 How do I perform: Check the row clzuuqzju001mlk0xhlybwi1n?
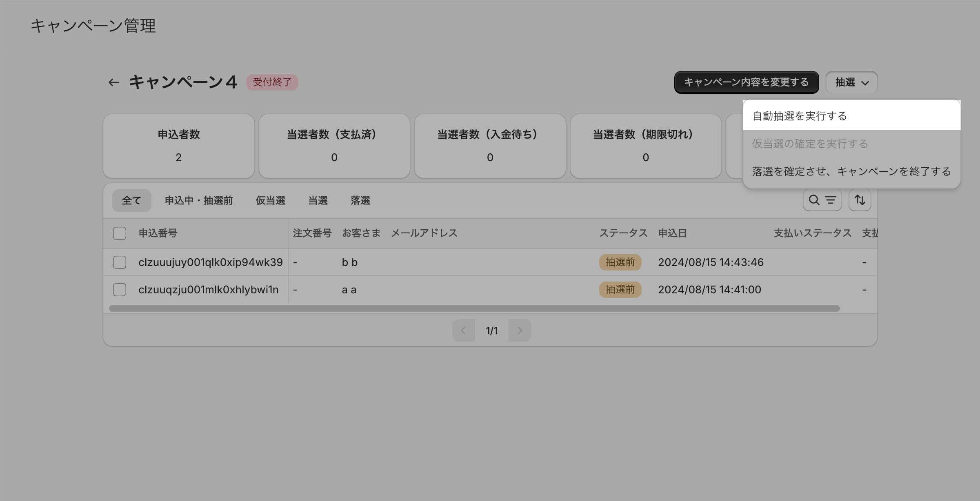[120, 290]
